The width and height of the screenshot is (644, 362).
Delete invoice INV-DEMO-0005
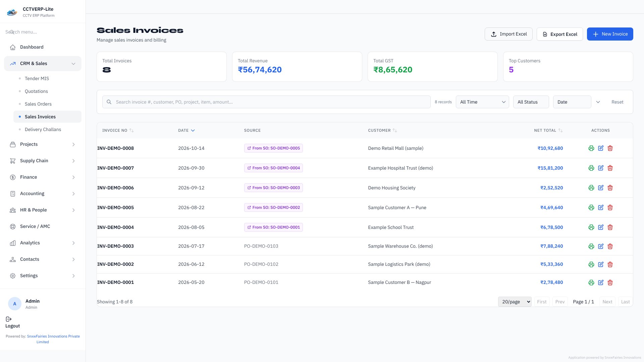[610, 207]
